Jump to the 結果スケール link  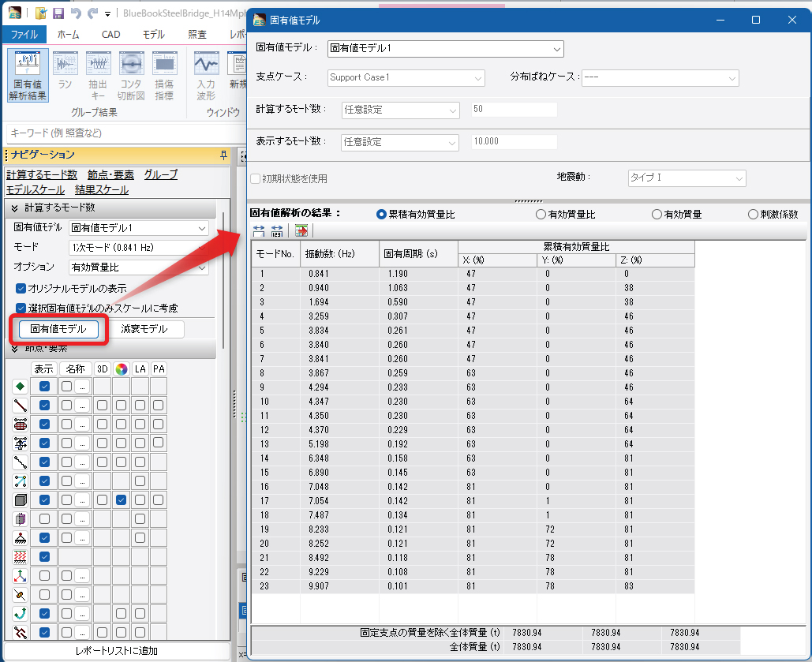[x=102, y=189]
